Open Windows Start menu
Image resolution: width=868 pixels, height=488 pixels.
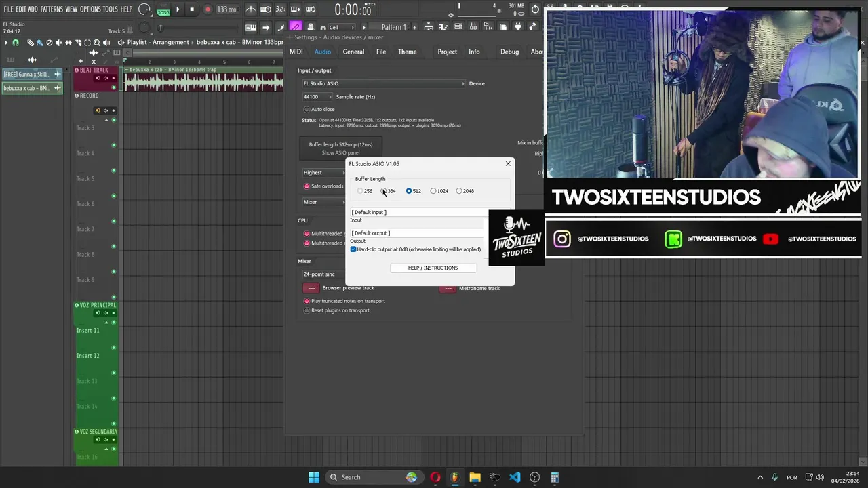pyautogui.click(x=314, y=477)
